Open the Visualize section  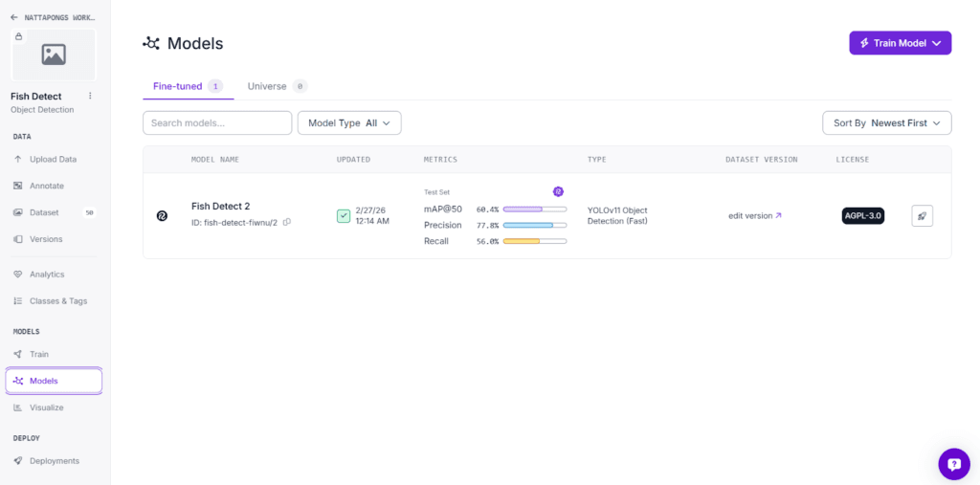(46, 408)
